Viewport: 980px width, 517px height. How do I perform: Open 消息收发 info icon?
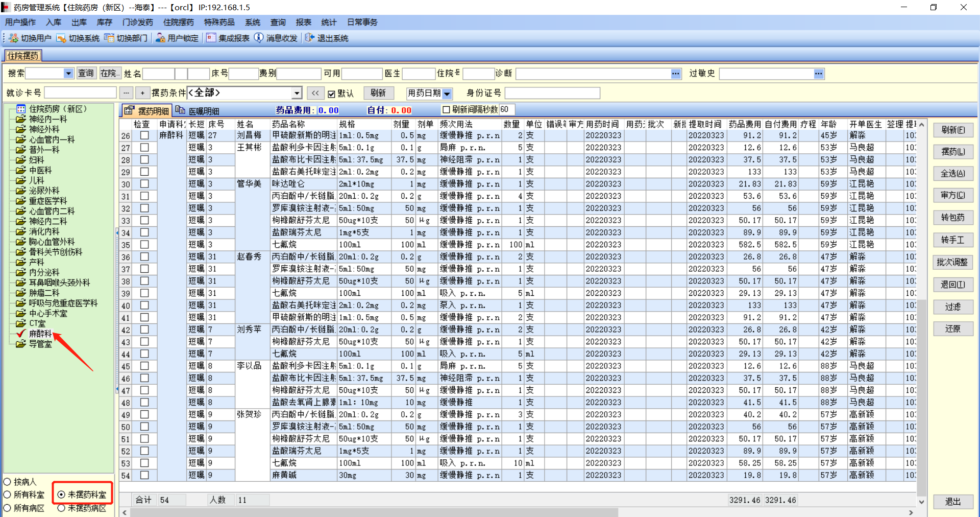pos(259,38)
